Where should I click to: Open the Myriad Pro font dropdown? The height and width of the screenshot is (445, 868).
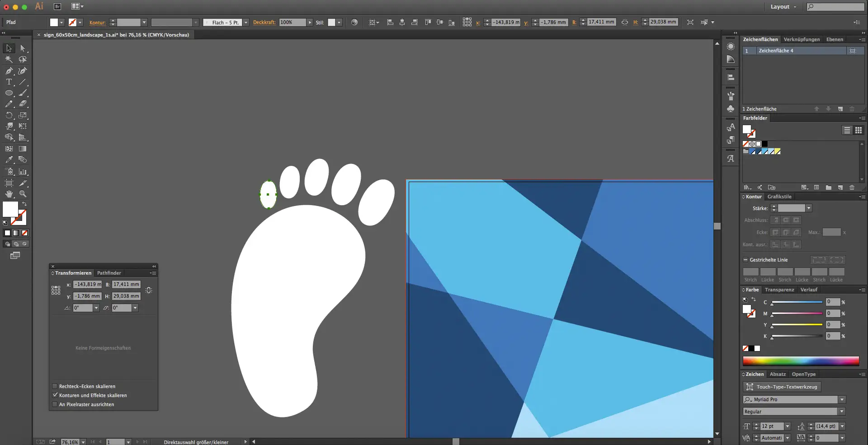842,400
